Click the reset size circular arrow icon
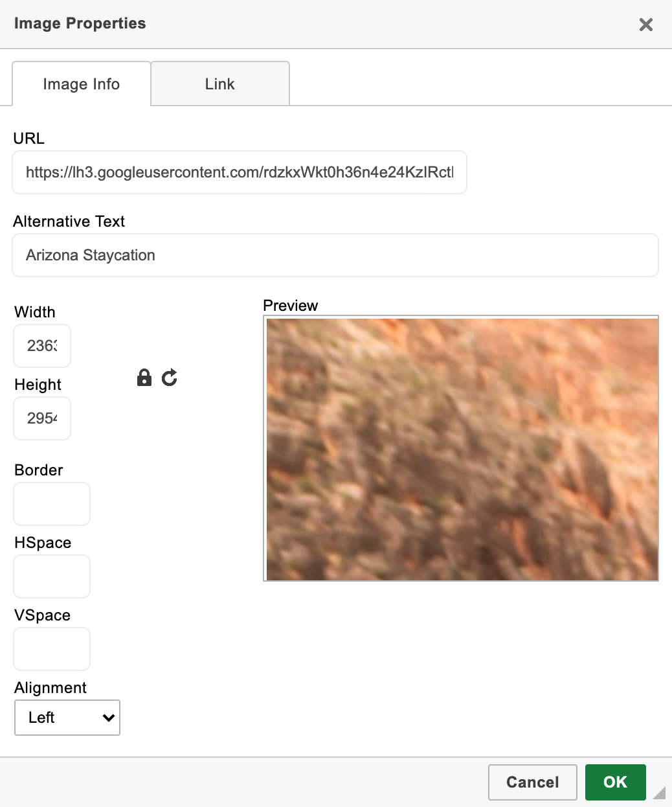The width and height of the screenshot is (672, 807). [170, 378]
